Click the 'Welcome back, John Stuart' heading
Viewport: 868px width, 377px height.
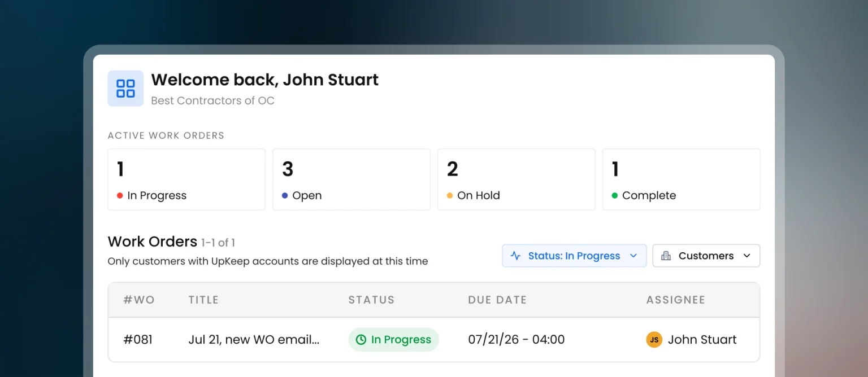click(264, 80)
